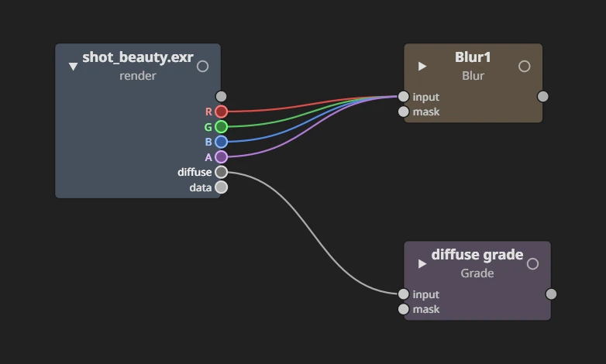Click shot_beauty.exr main gray output socket
The width and height of the screenshot is (606, 364).
(221, 97)
